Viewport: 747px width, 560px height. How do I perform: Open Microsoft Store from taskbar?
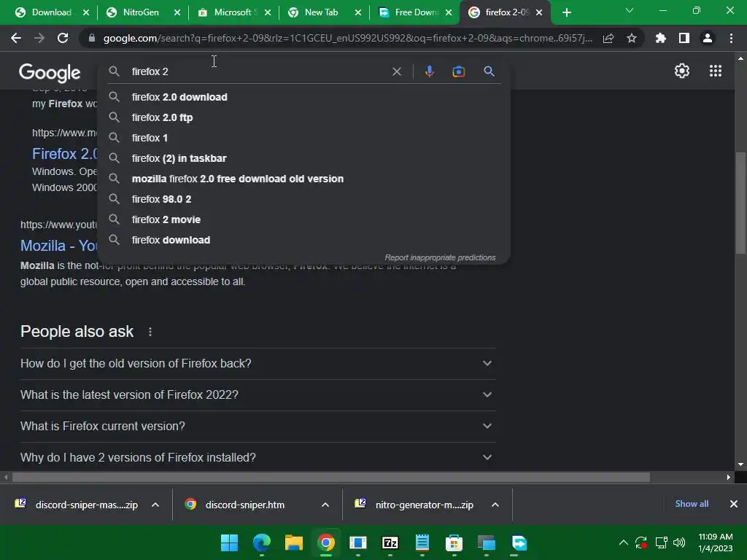pyautogui.click(x=454, y=542)
